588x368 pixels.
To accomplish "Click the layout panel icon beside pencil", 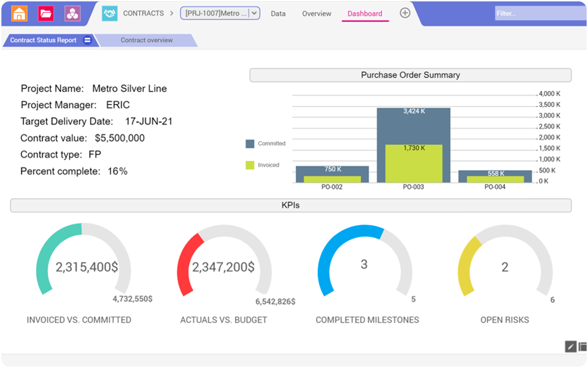I will 583,346.
